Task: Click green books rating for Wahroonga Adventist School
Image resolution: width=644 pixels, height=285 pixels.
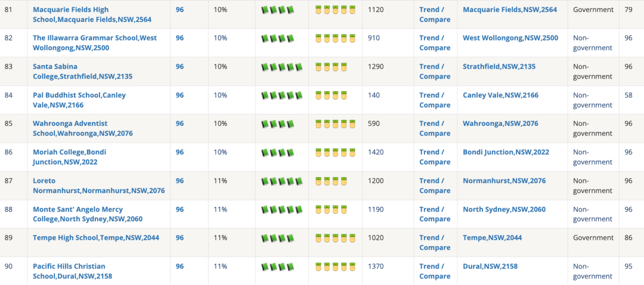Action: [x=278, y=123]
